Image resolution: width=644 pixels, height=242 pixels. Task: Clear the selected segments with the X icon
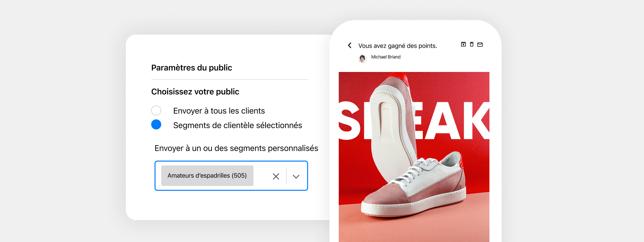click(x=276, y=176)
